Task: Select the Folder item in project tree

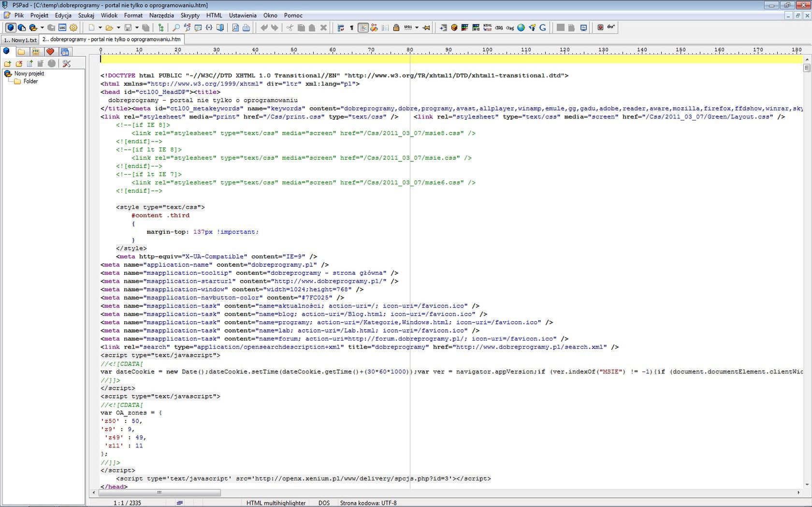Action: (30, 81)
